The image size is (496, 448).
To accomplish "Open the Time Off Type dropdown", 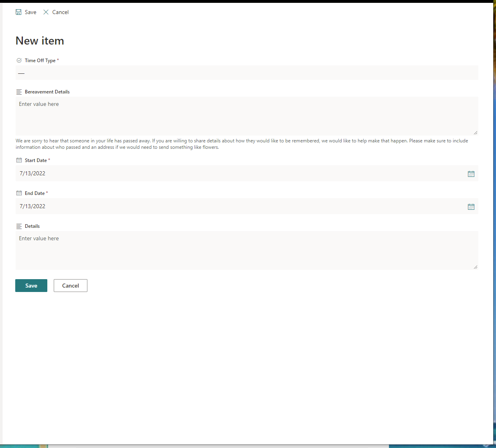I will [x=247, y=73].
